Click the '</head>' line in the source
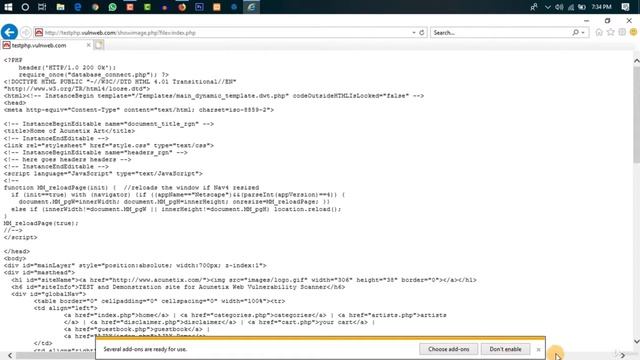Viewport: 640px width, 360px height. (x=17, y=251)
